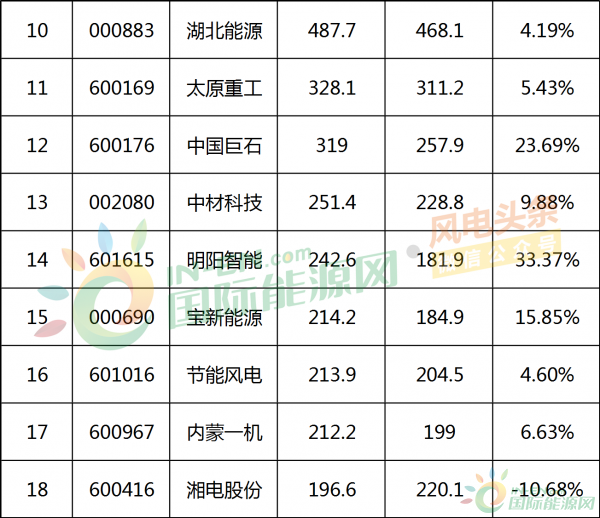Click company name 明阳智能
600x518 pixels.
[224, 261]
